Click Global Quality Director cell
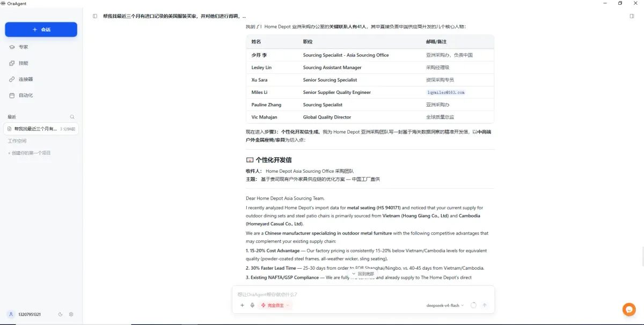 click(x=327, y=117)
